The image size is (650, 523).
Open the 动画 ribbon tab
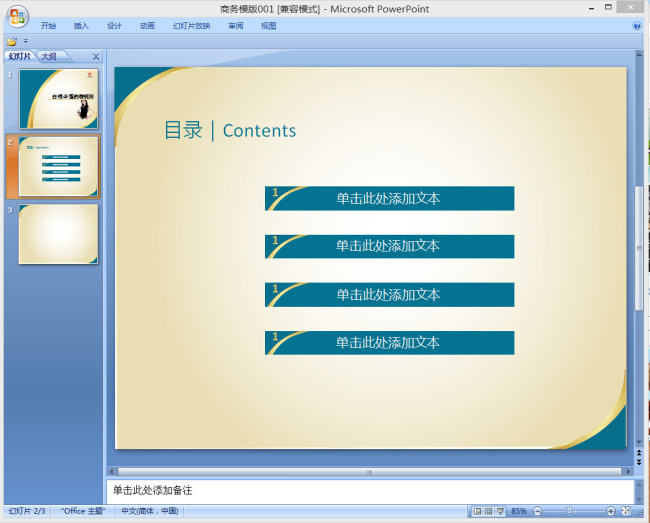(x=147, y=26)
